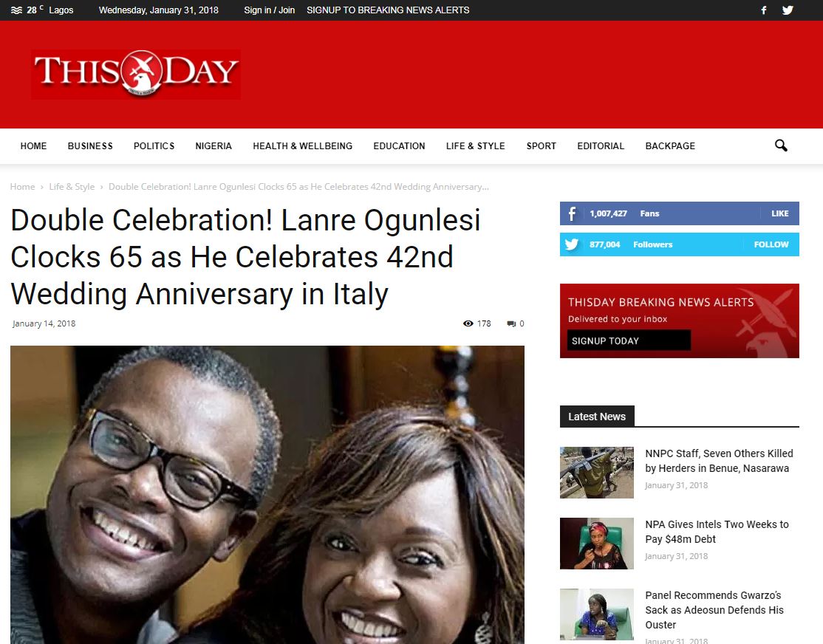The image size is (823, 644).
Task: Click the ThisDay logo
Action: (136, 74)
